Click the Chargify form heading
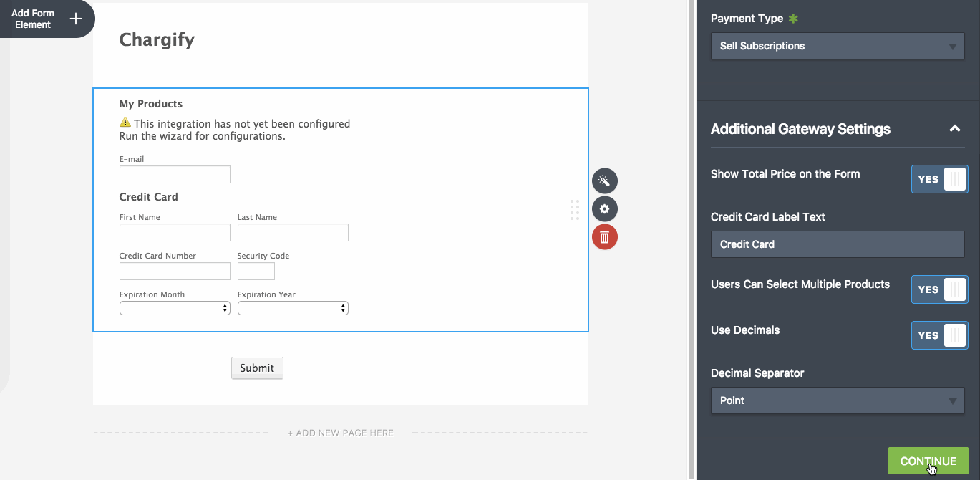 [157, 39]
